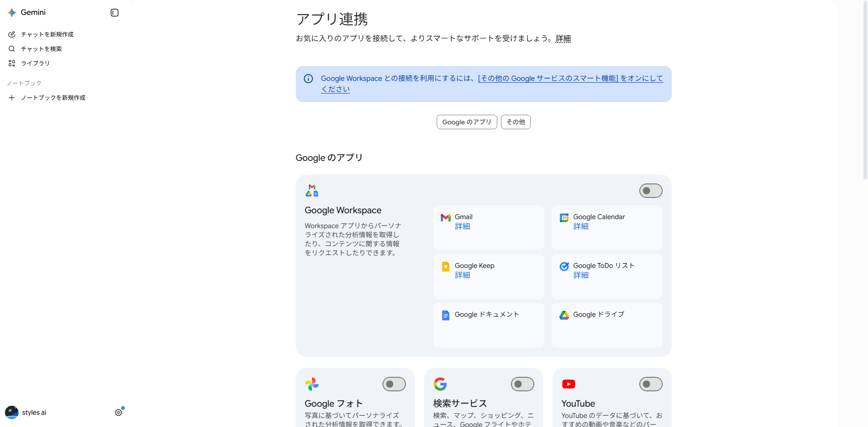This screenshot has height=427, width=868.
Task: Click the Google Drive triangle icon
Action: click(564, 315)
